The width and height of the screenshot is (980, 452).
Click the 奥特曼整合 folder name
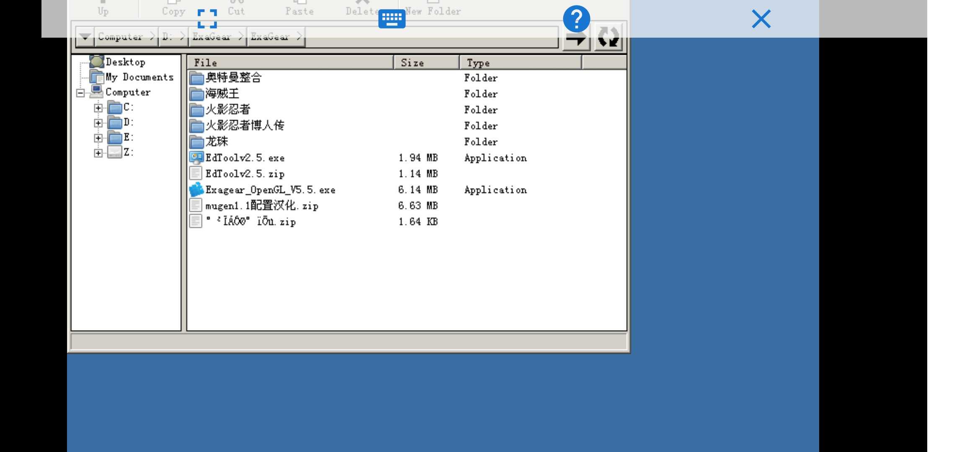pos(233,77)
